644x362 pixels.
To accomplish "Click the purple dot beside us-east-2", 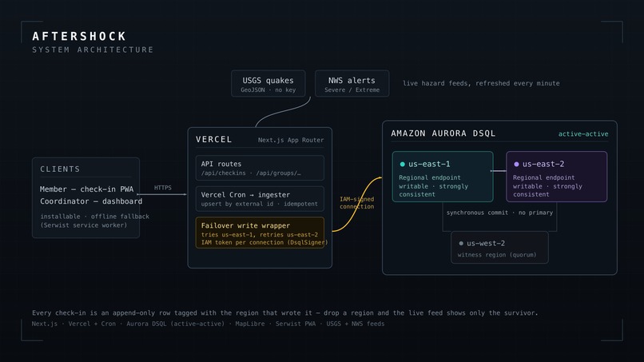I will click(516, 164).
